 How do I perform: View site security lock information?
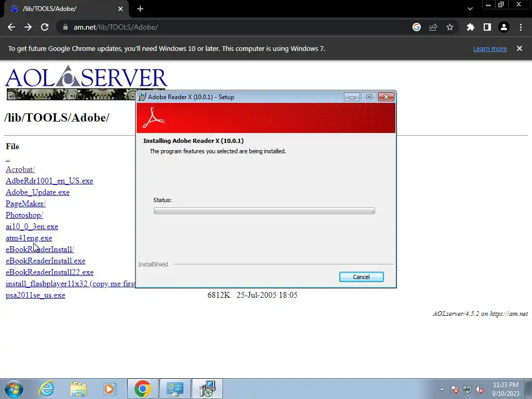pyautogui.click(x=65, y=27)
